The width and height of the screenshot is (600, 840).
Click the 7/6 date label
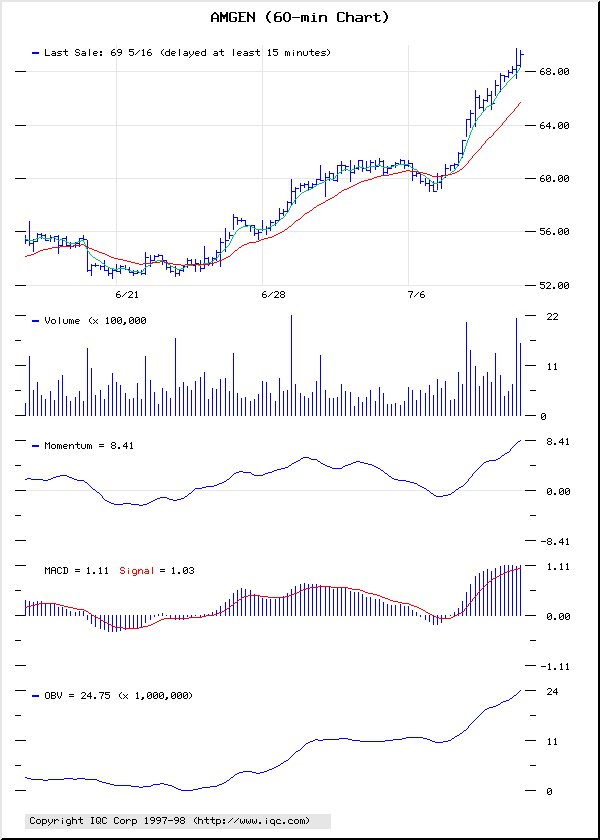(416, 295)
